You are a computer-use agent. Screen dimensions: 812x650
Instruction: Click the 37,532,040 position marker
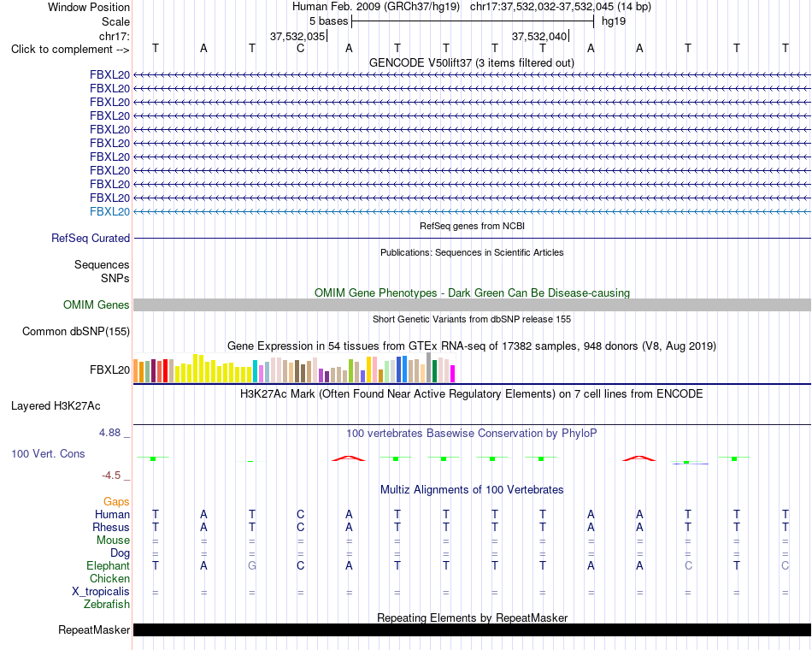(x=539, y=36)
